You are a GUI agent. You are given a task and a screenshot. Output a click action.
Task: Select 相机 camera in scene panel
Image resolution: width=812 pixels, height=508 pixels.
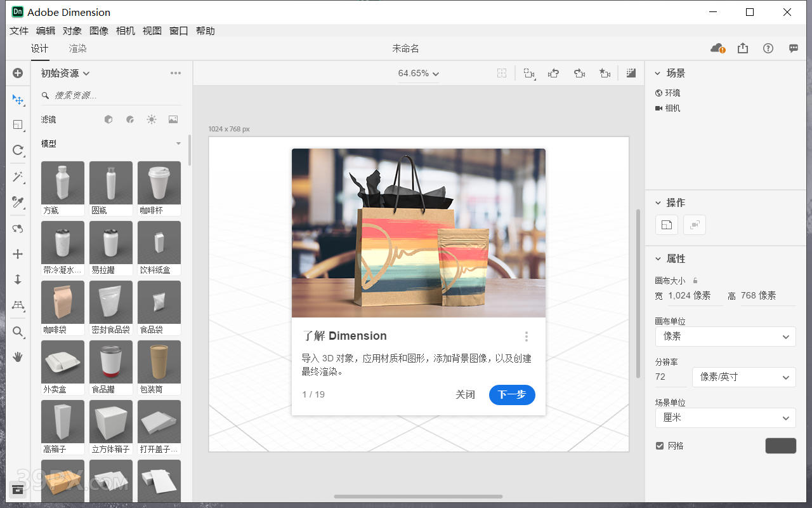668,108
